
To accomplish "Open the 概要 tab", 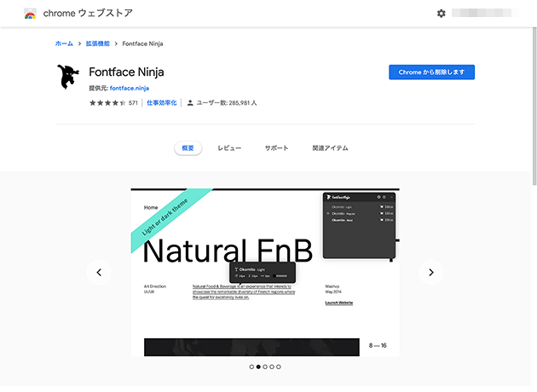I will (x=188, y=148).
